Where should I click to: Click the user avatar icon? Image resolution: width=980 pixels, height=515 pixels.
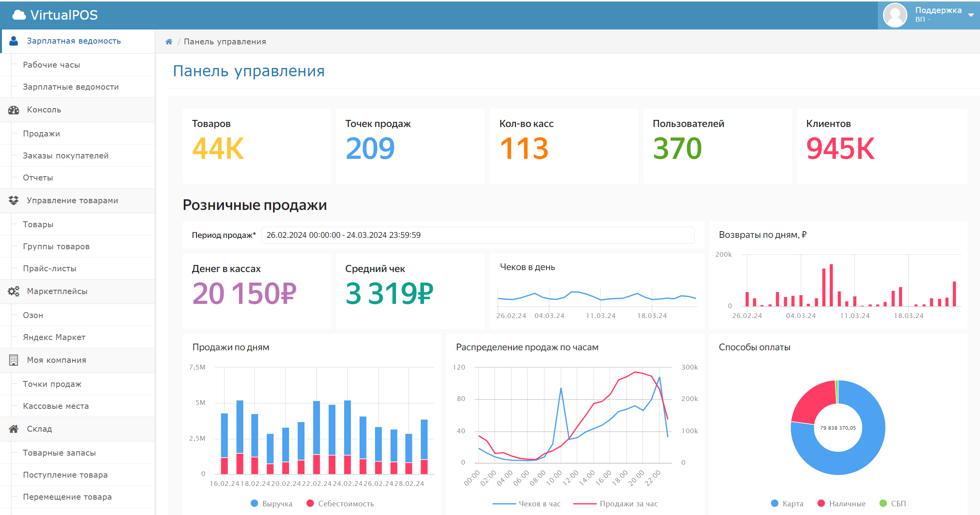click(894, 15)
